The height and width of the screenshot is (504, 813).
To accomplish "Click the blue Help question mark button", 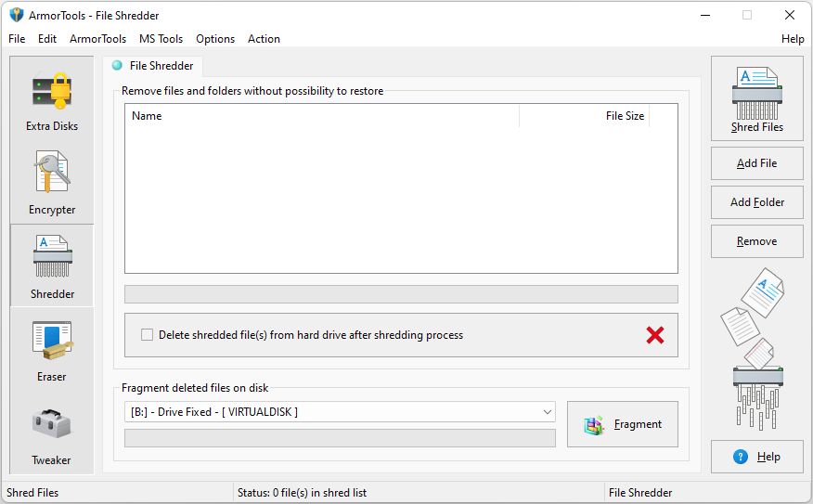I will [756, 457].
